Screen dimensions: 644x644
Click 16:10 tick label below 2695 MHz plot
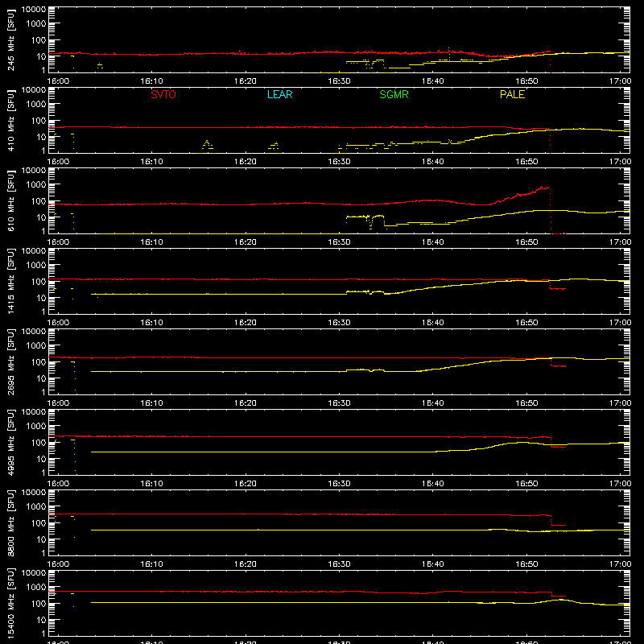(151, 403)
